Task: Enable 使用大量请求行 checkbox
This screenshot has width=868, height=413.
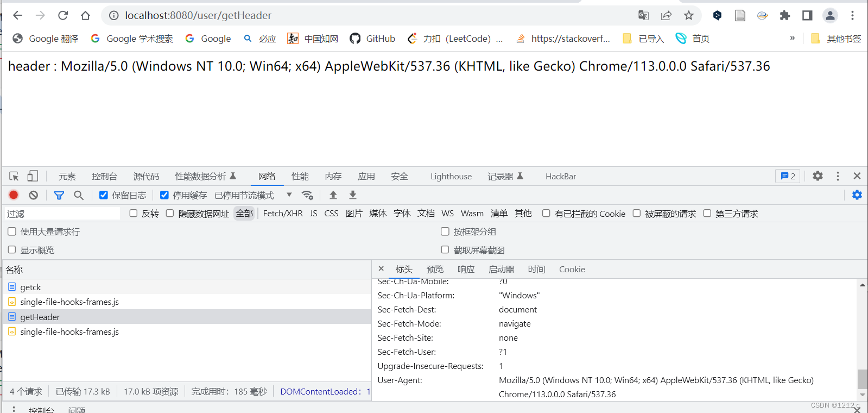Action: [12, 231]
